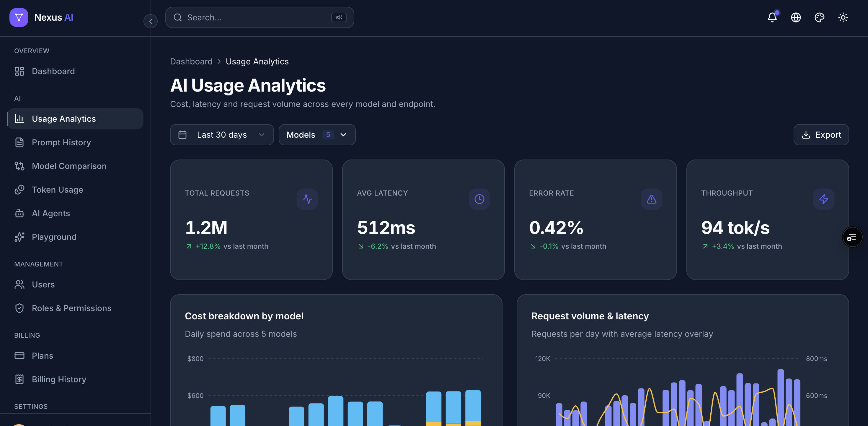
Task: Click the clock icon on Avg Latency card
Action: coord(479,199)
